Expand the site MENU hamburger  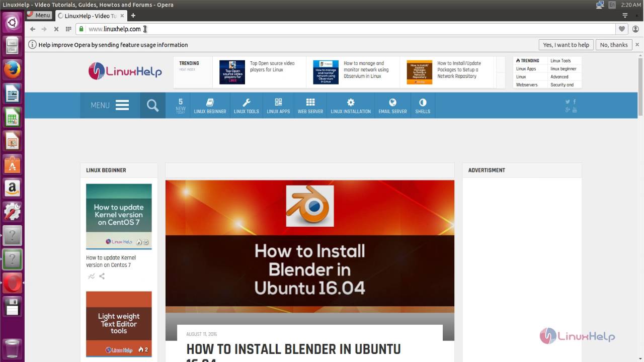[110, 105]
